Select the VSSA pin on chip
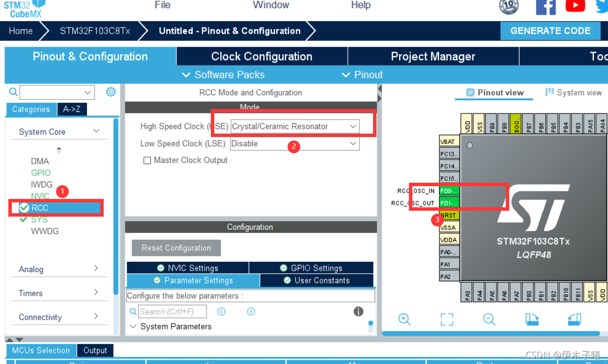 tap(449, 227)
